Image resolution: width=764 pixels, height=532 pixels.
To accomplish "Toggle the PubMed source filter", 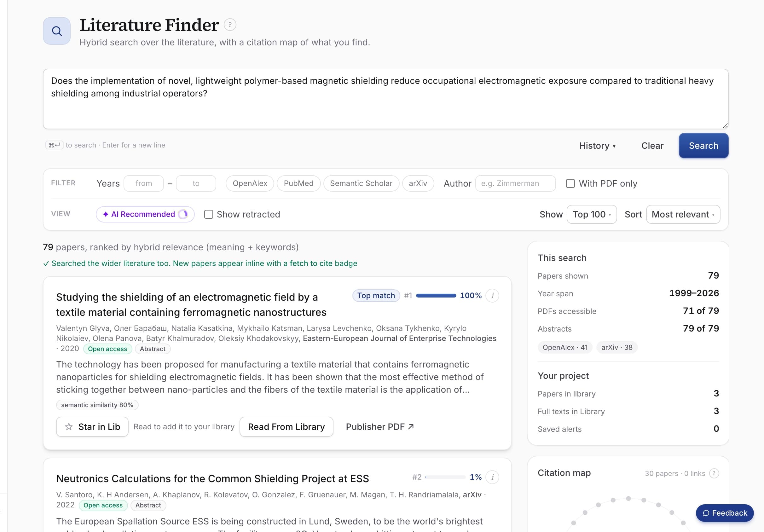I will pos(298,183).
